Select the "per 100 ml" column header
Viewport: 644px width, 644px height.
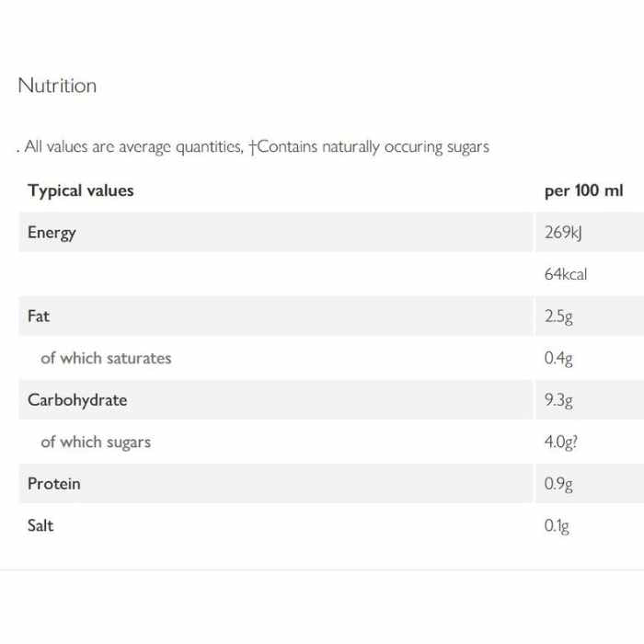point(583,190)
